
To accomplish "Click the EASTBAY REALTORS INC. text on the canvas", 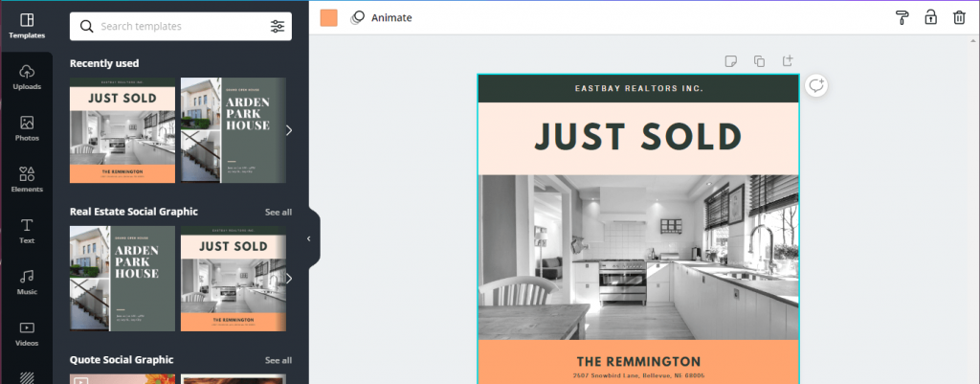I will (638, 88).
